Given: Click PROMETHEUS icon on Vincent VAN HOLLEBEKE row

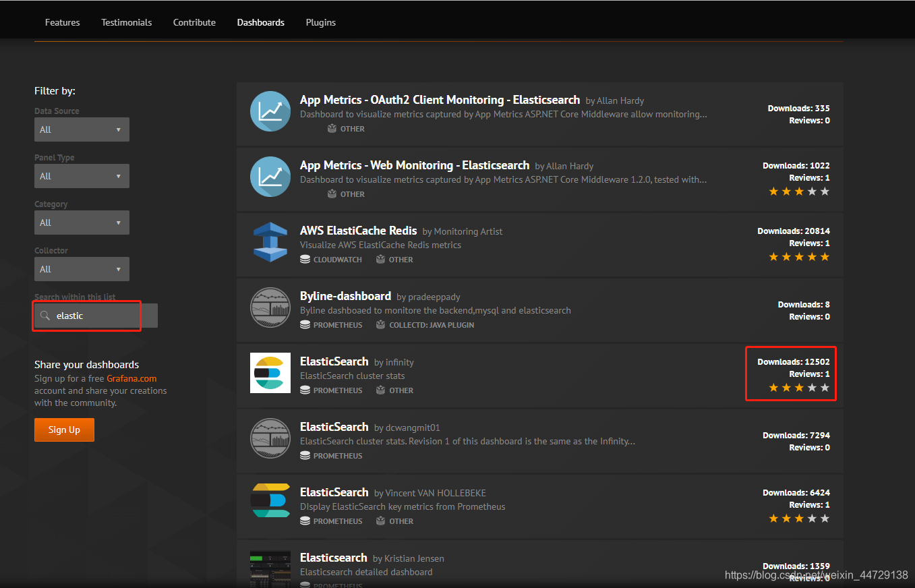Looking at the screenshot, I should point(305,521).
